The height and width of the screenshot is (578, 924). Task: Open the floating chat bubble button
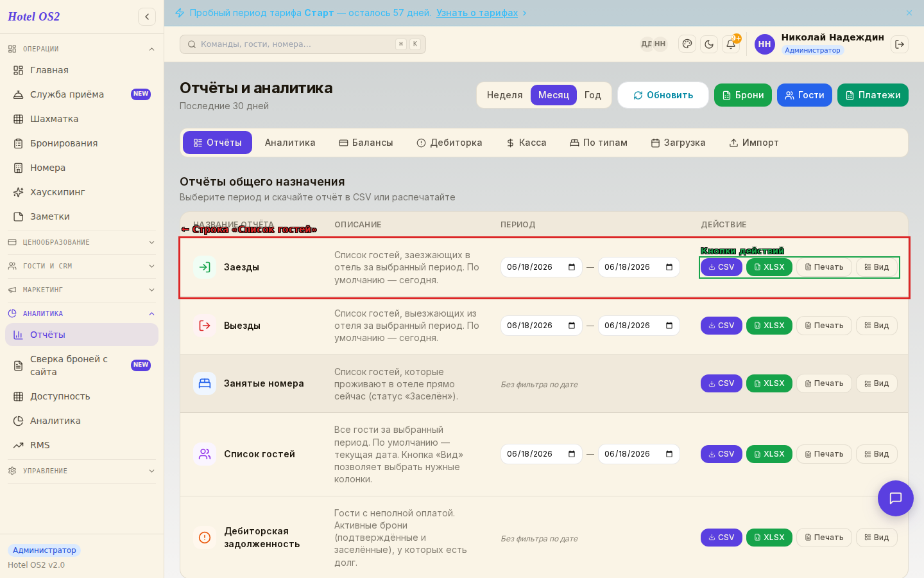896,498
